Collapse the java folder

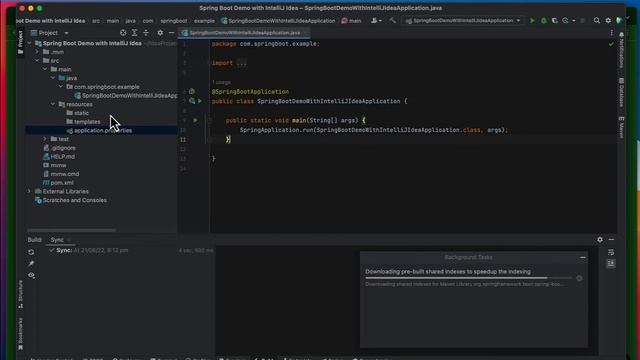click(53, 78)
